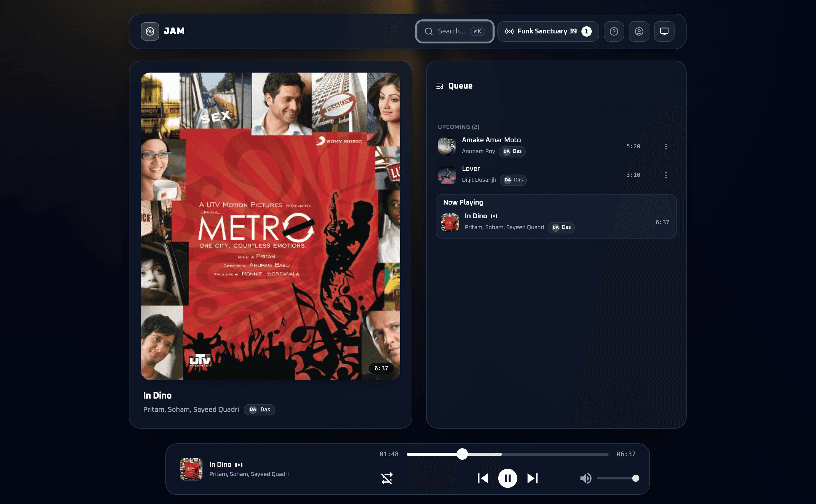This screenshot has height=504, width=816.
Task: Click In Dino title in player bar
Action: point(220,465)
